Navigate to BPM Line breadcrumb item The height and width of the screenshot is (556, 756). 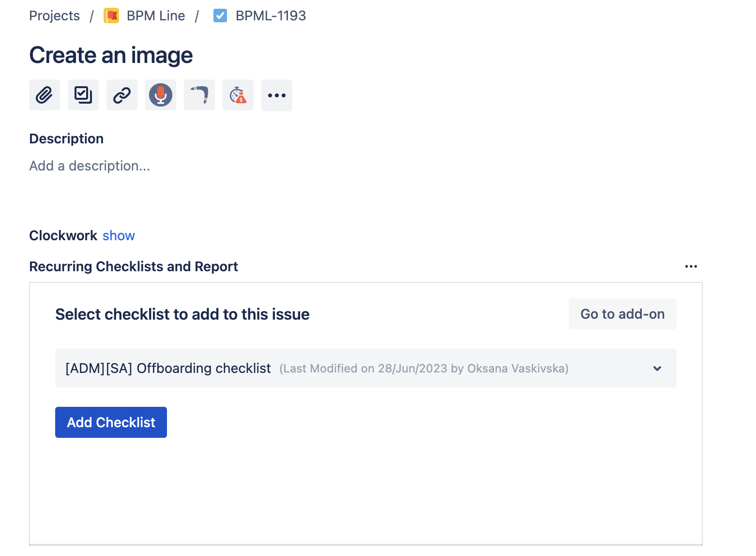click(x=155, y=16)
